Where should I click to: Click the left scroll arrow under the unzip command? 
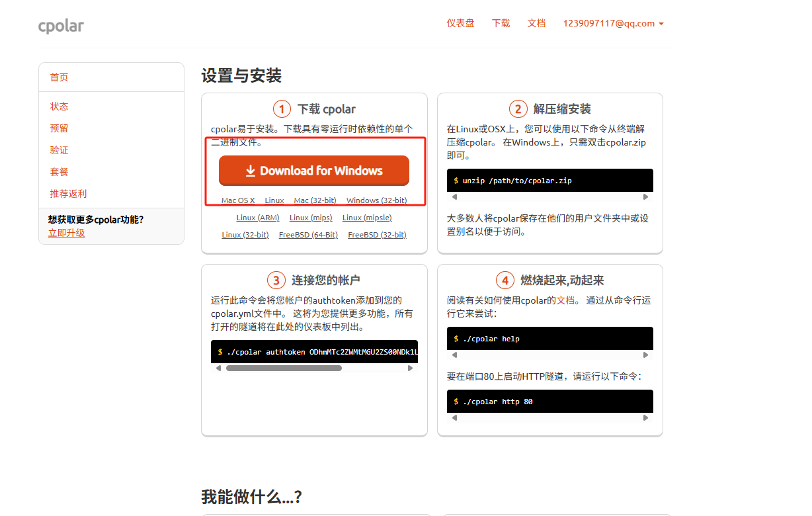454,196
